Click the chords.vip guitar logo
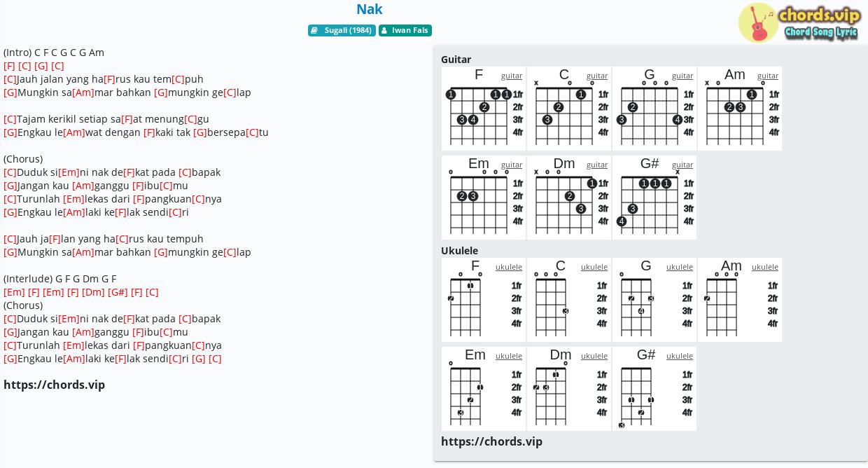The width and height of the screenshot is (868, 468). point(799,22)
